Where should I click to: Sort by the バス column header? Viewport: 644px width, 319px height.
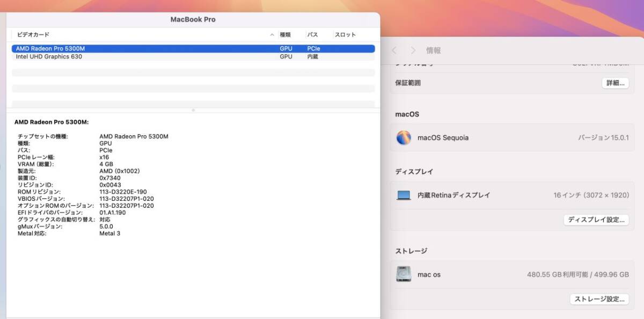coord(312,35)
